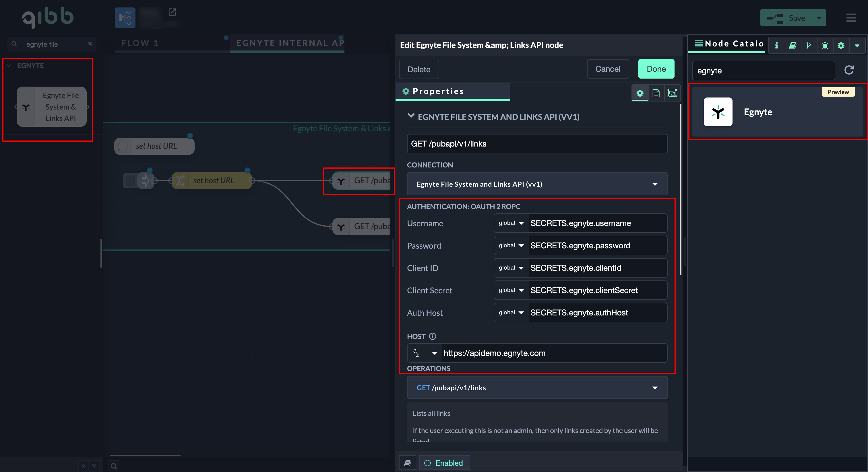Open the Operations GET /pubapi/v1/links dropdown
The image size is (868, 472).
[x=537, y=387]
